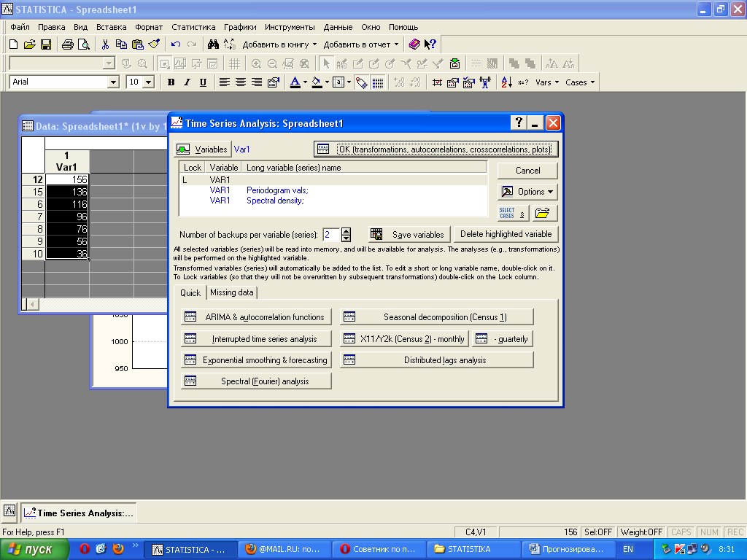Image resolution: width=747 pixels, height=560 pixels.
Task: Open Exponential smoothing & forecasting
Action: [x=256, y=360]
